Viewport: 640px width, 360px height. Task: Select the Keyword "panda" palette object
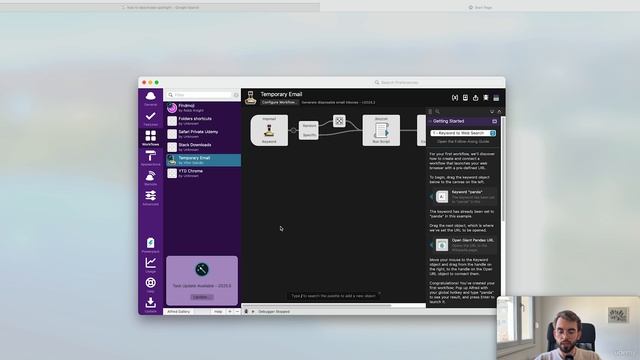[463, 197]
